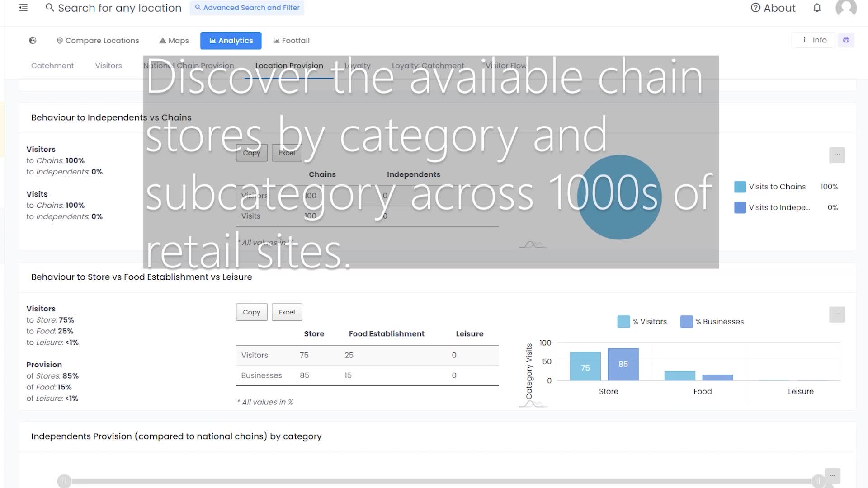The width and height of the screenshot is (868, 488).
Task: Switch to Footfall tab
Action: tap(292, 40)
